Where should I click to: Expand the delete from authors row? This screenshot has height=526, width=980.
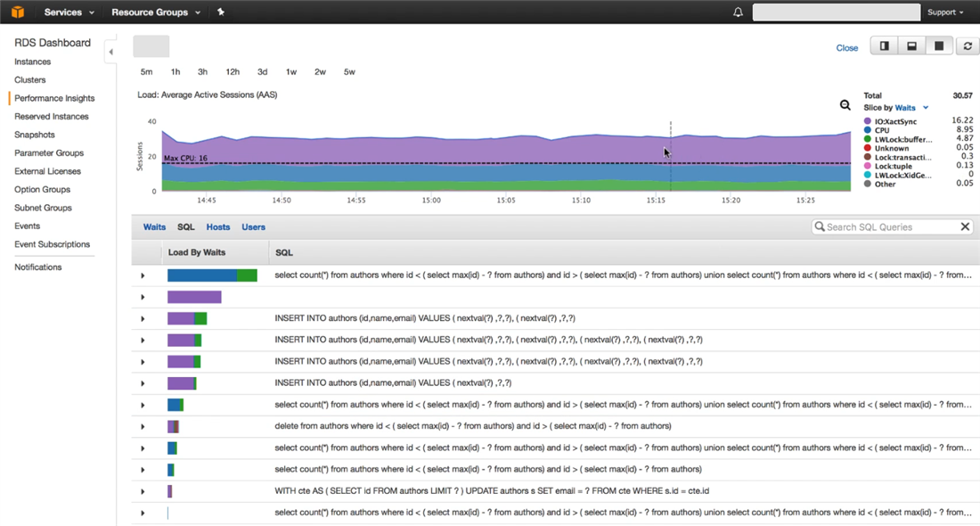[x=143, y=426]
